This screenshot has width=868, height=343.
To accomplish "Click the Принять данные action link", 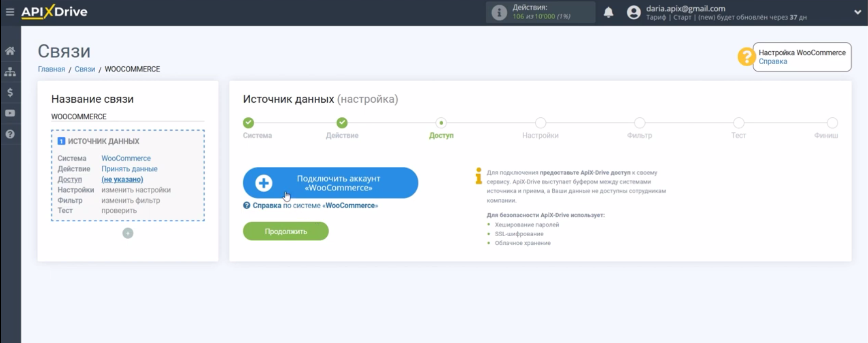I will (x=129, y=169).
